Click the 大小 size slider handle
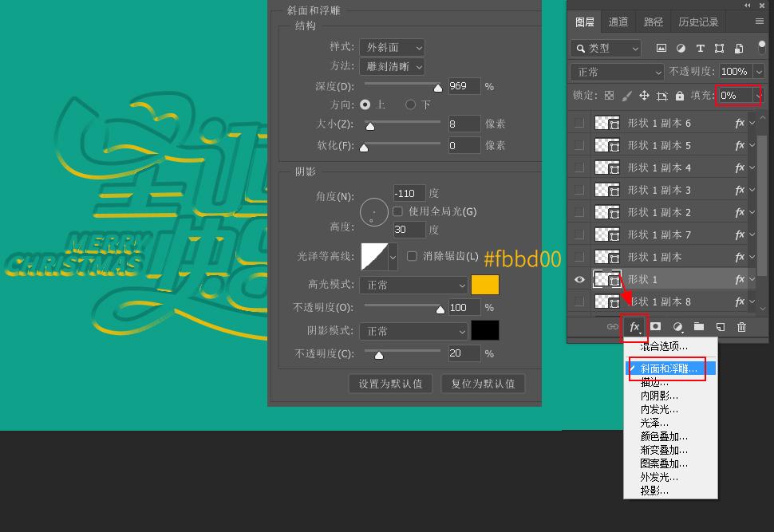Image resolution: width=774 pixels, height=532 pixels. pos(369,126)
